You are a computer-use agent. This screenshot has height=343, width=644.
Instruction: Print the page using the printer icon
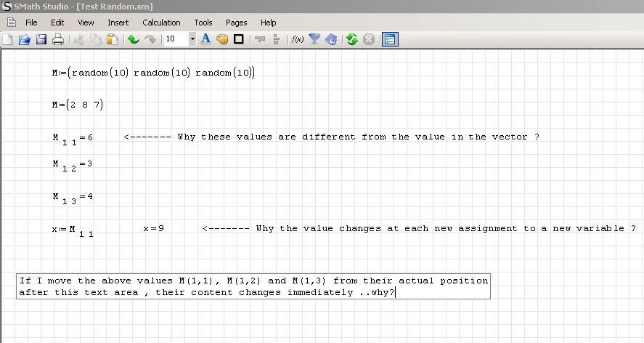[58, 39]
